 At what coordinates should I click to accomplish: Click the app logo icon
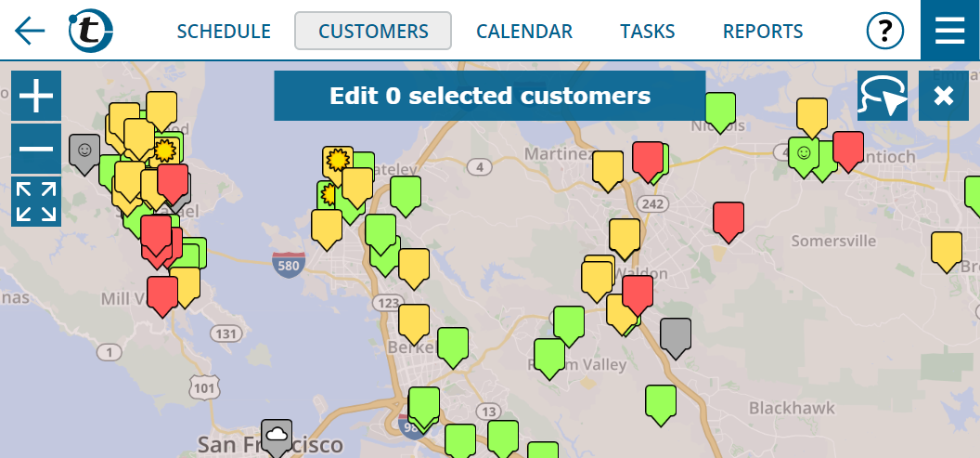click(x=91, y=30)
